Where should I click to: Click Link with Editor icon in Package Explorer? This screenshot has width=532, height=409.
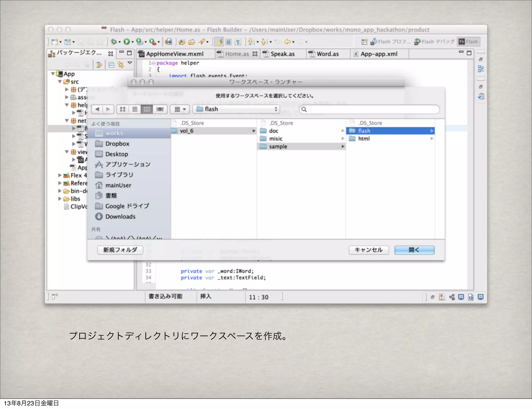(121, 65)
